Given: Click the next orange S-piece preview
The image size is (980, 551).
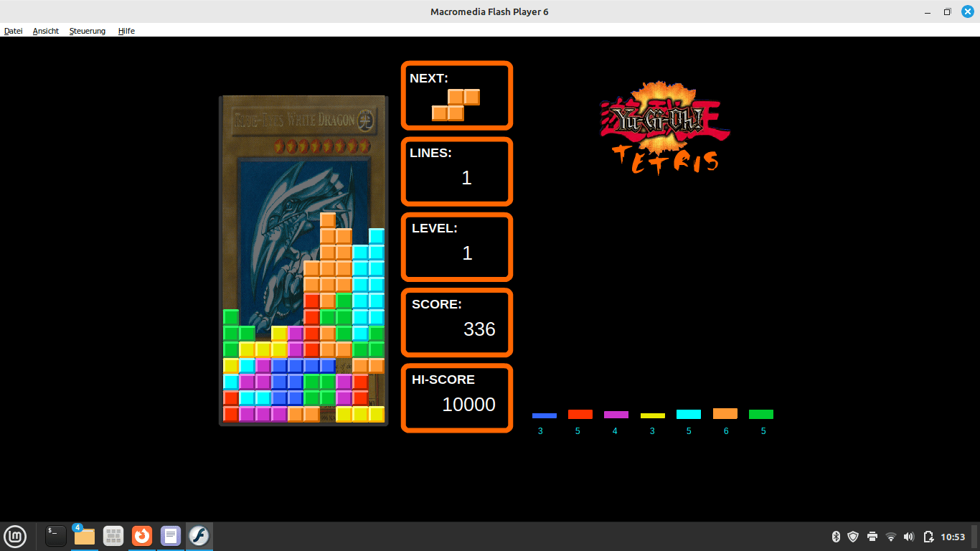Looking at the screenshot, I should pos(456,105).
